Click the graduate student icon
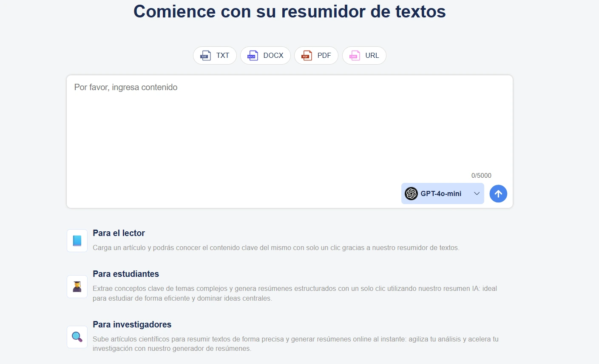The image size is (599, 364). point(77,287)
